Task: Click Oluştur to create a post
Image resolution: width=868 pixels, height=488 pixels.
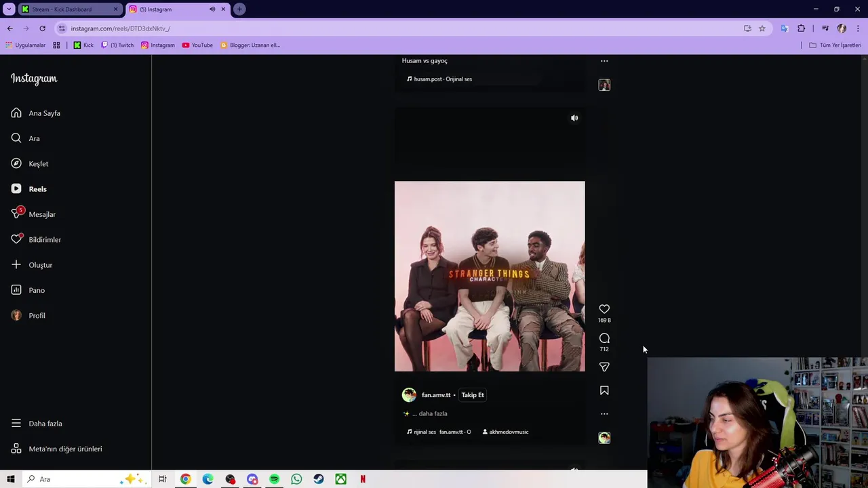Action: point(32,265)
